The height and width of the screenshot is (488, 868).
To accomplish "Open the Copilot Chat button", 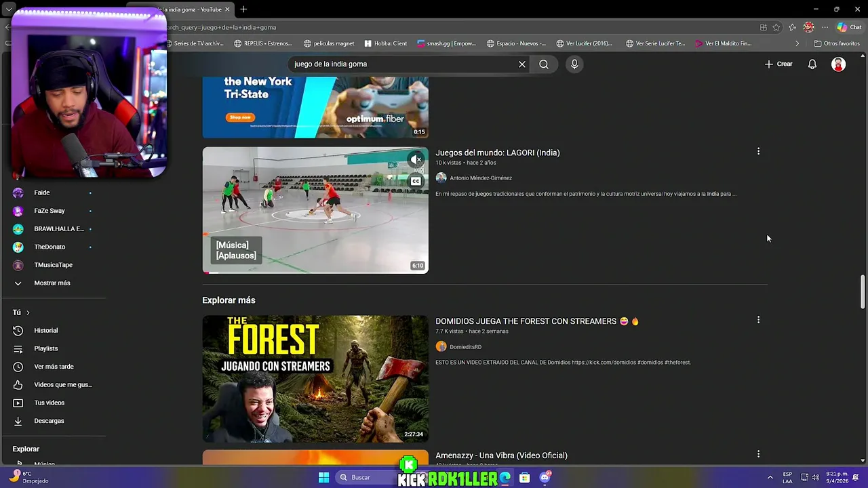I will tap(848, 27).
